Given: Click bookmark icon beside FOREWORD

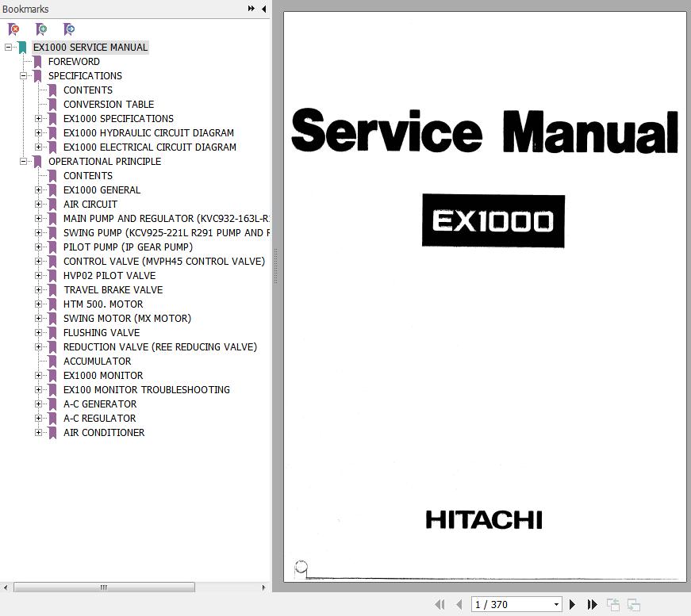Looking at the screenshot, I should pos(37,62).
